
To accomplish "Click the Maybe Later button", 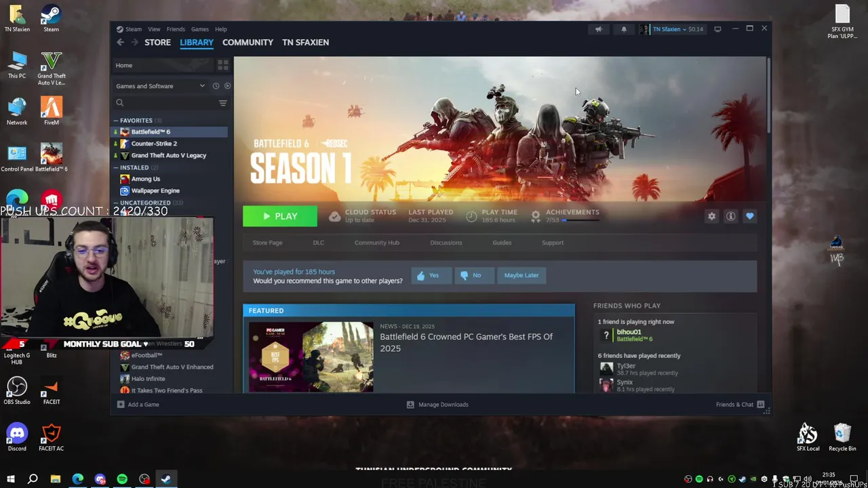I will point(521,275).
